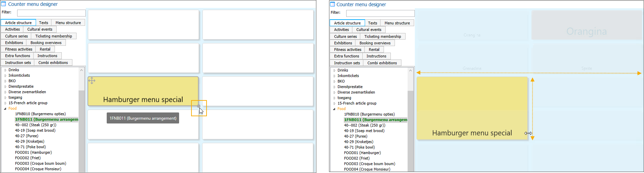Screen dimensions: 644x173
Task: Click the window icon in the right designer title
Action: coord(332,4)
